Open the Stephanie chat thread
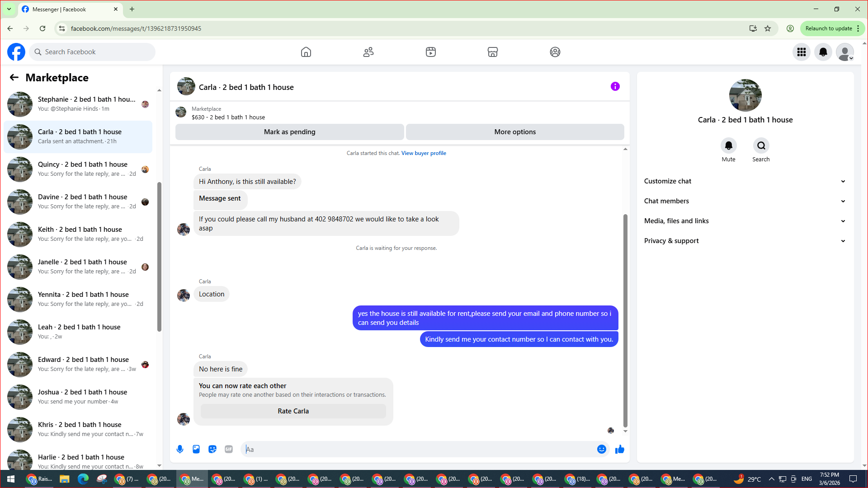The image size is (868, 488). pyautogui.click(x=79, y=104)
